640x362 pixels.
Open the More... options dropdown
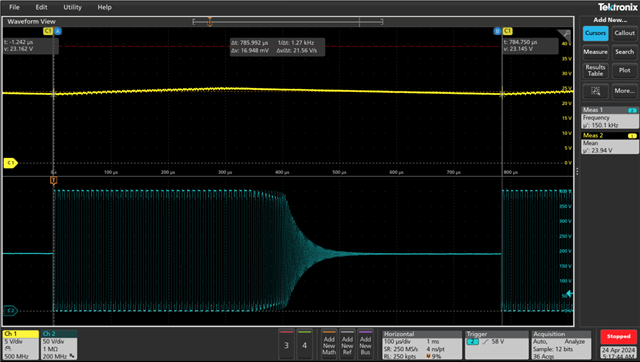(624, 91)
